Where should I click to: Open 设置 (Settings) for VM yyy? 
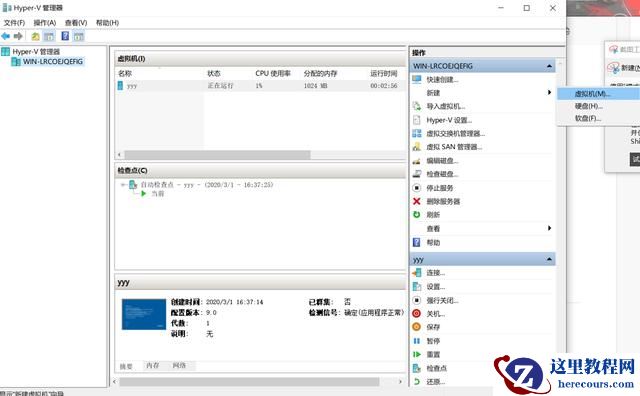436,287
